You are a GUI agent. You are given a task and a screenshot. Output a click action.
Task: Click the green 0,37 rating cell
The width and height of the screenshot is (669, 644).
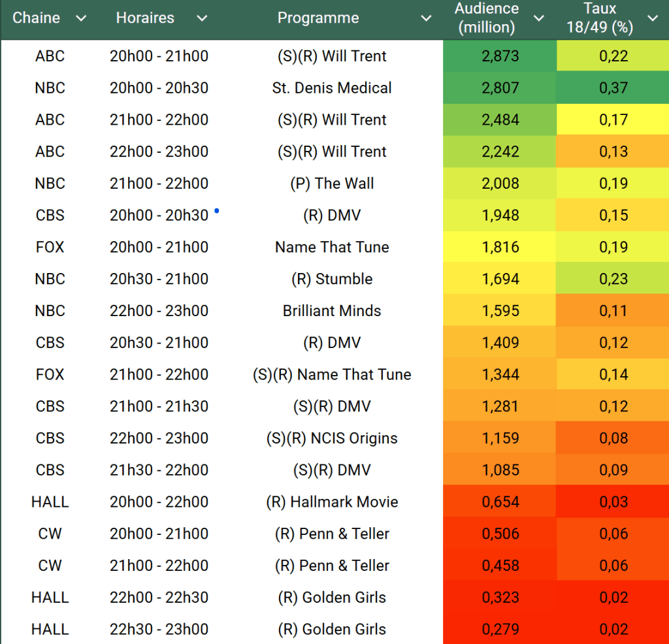pyautogui.click(x=613, y=88)
